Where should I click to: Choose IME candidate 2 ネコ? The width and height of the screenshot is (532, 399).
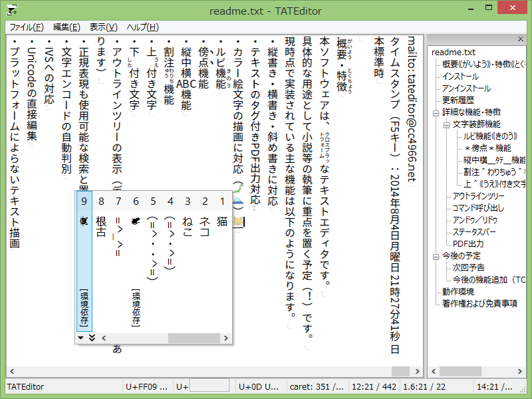[x=205, y=261]
